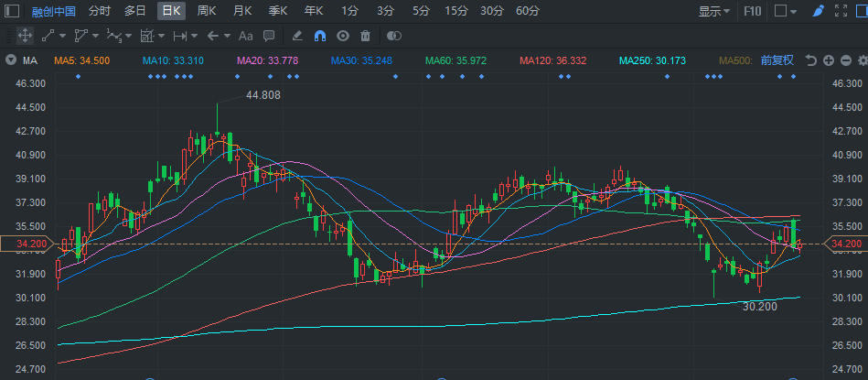The width and height of the screenshot is (868, 380).
Task: Select the comment bubble note tool
Action: (x=269, y=36)
